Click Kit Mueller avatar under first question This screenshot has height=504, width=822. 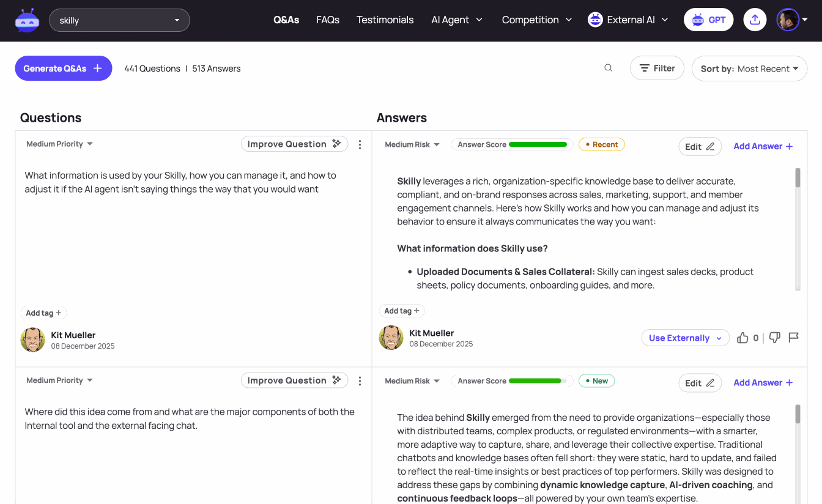point(33,340)
